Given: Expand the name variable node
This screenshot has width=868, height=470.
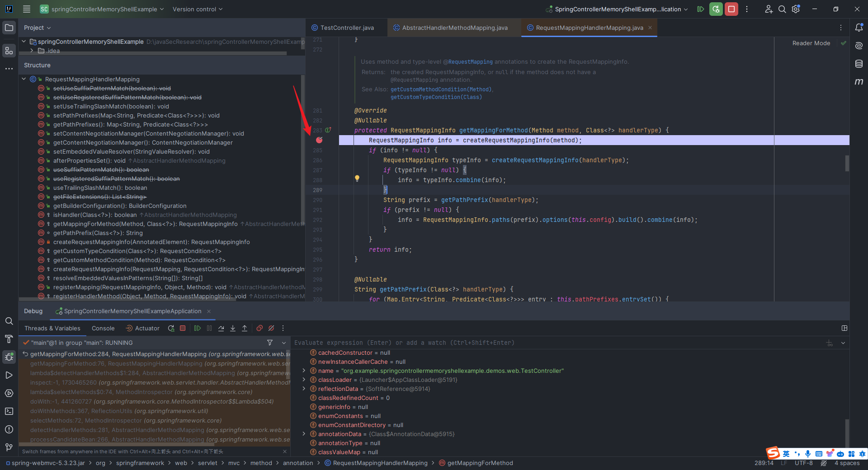Looking at the screenshot, I should [x=304, y=371].
